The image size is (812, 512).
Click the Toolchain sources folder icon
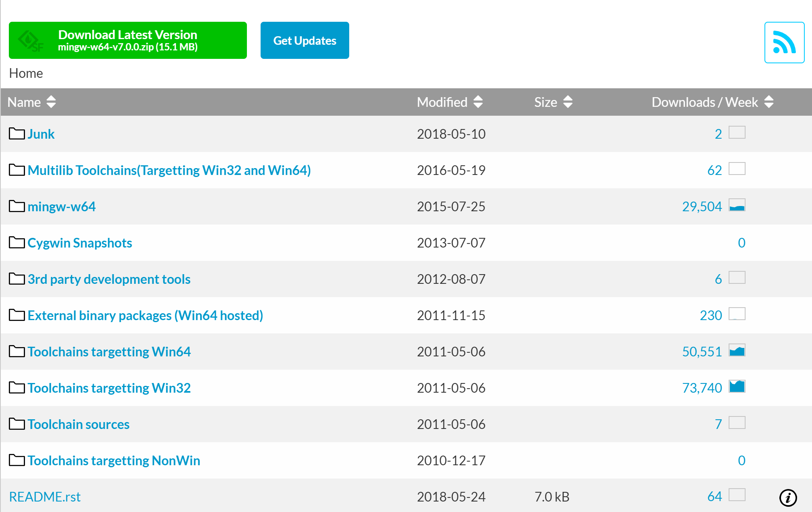pyautogui.click(x=17, y=424)
